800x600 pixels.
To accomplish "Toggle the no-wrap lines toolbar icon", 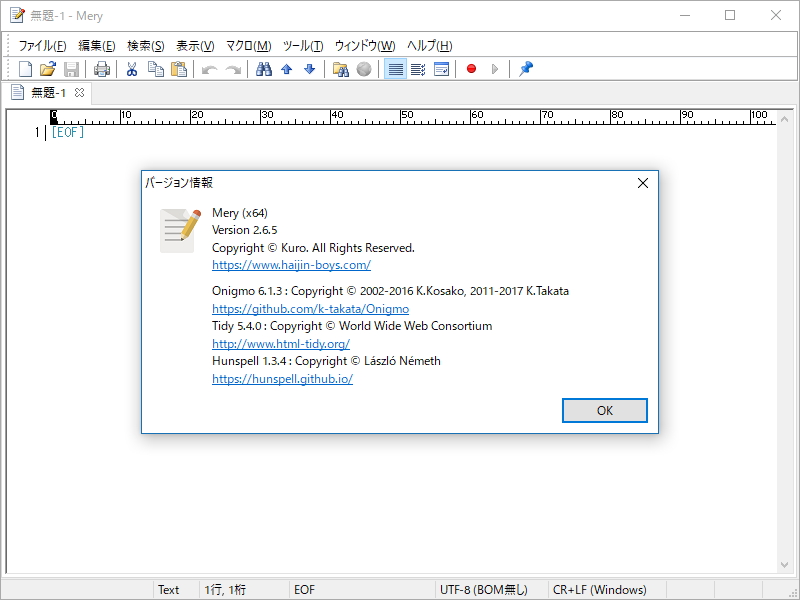I will 395,69.
